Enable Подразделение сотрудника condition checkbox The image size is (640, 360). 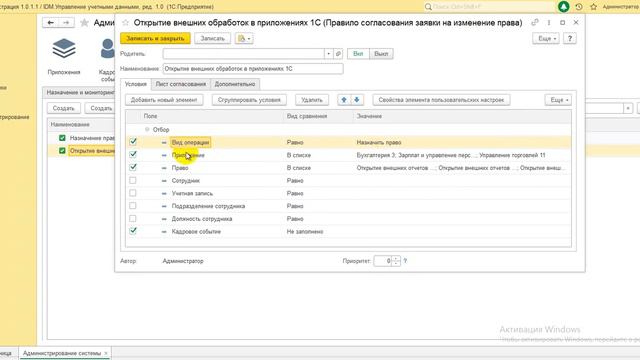133,206
